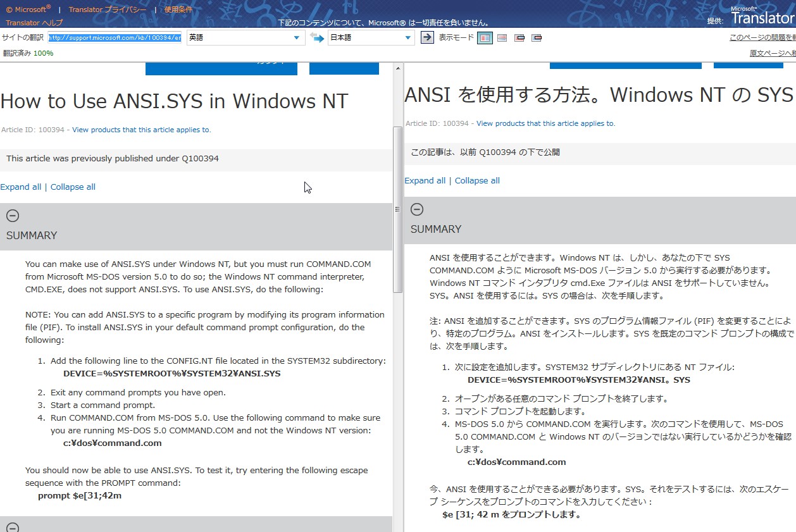Click the site URL input field
Screen dimensions: 796x532
[115, 38]
